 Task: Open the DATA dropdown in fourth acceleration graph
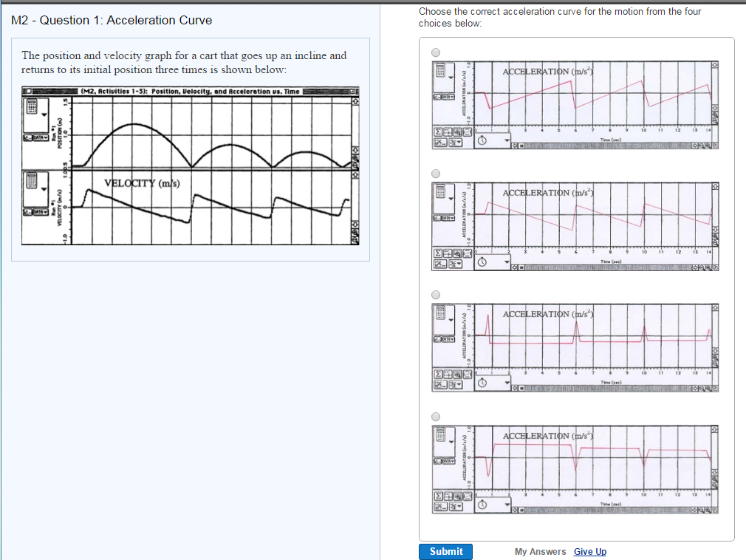[448, 462]
